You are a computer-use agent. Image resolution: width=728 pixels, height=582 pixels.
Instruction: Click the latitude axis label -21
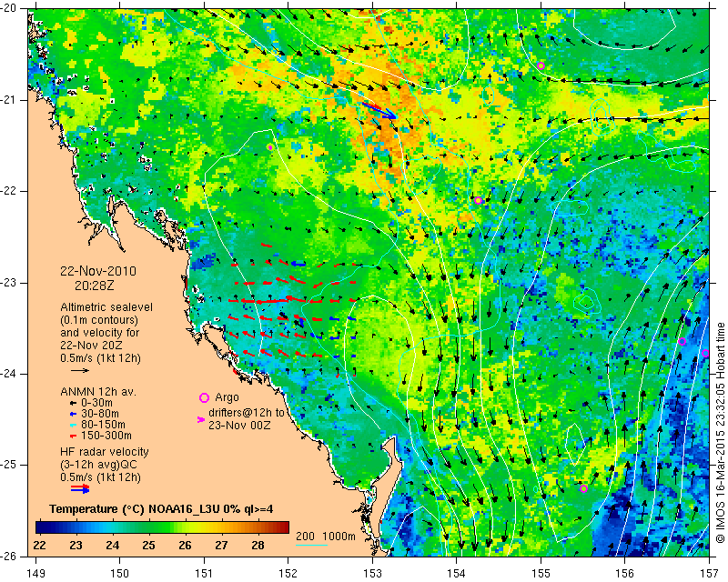[x=7, y=100]
